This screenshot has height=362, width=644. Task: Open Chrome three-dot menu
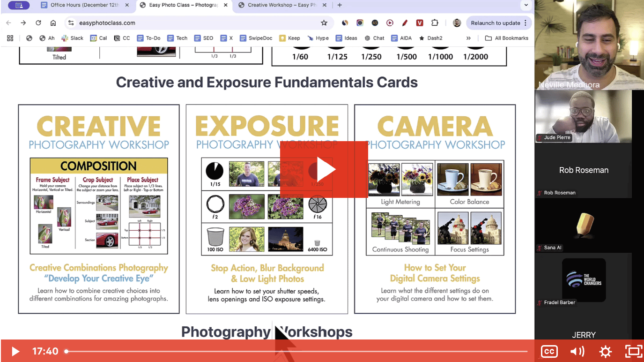pyautogui.click(x=526, y=23)
